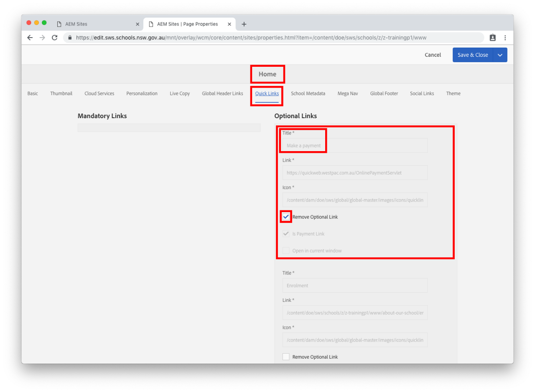This screenshot has width=535, height=392.
Task: Click the Enrolment title field
Action: coord(355,286)
